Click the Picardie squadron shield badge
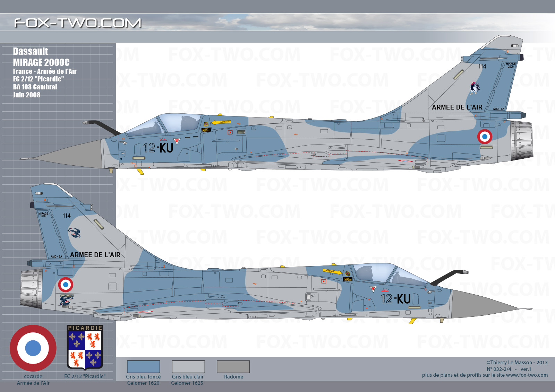The height and width of the screenshot is (392, 555). pos(85,348)
